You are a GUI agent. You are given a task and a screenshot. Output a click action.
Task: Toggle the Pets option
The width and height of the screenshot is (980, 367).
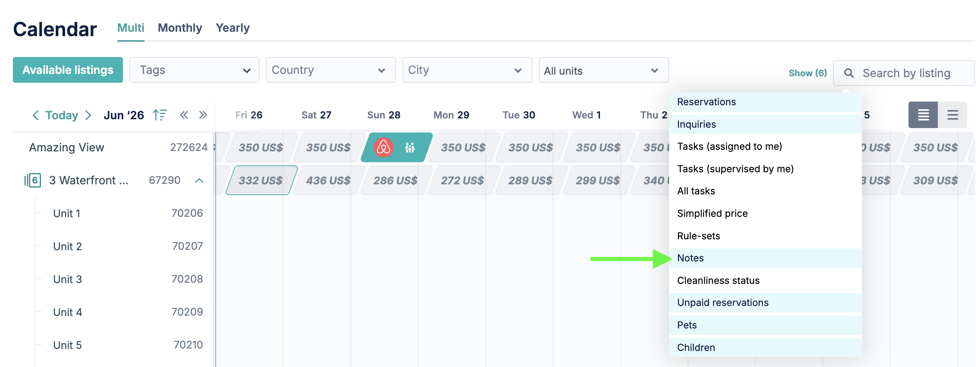point(766,325)
